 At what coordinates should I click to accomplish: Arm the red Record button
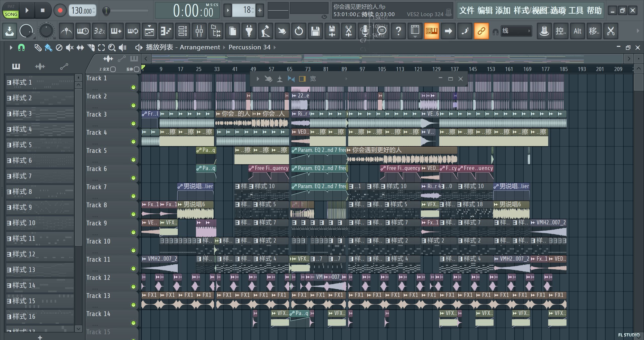60,10
